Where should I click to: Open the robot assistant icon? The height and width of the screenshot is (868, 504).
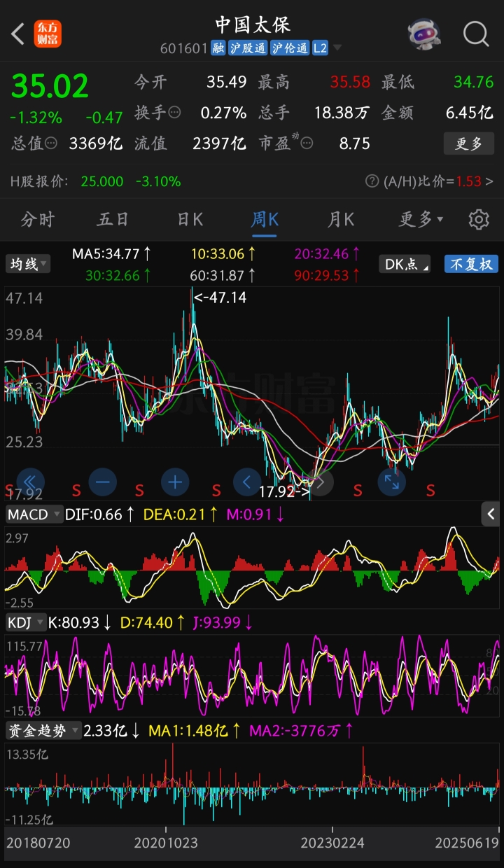(x=424, y=33)
